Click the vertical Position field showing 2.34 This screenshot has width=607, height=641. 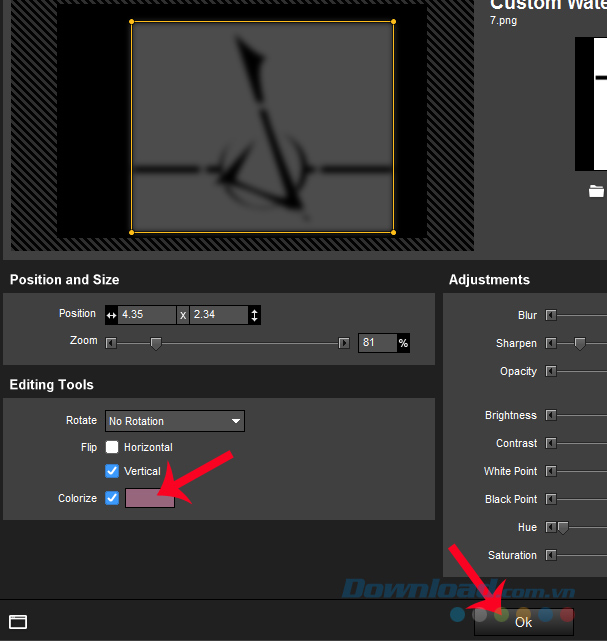pyautogui.click(x=219, y=315)
